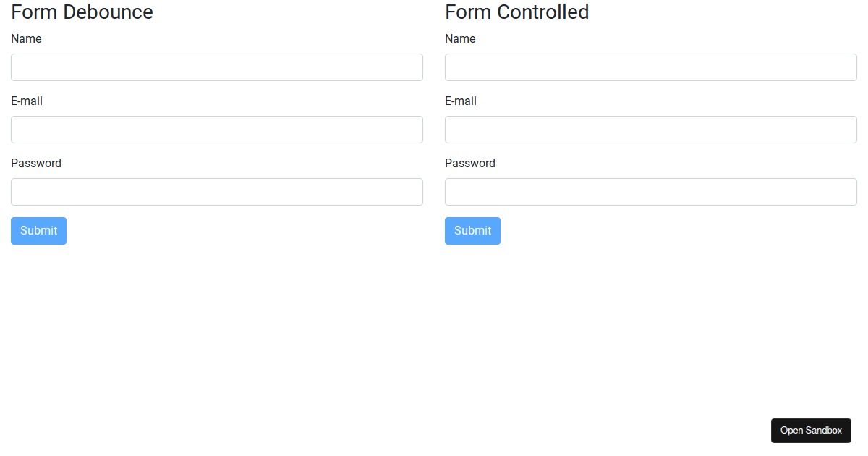The width and height of the screenshot is (868, 456).
Task: Click the word "Debounce" in the left heading
Action: point(108,12)
